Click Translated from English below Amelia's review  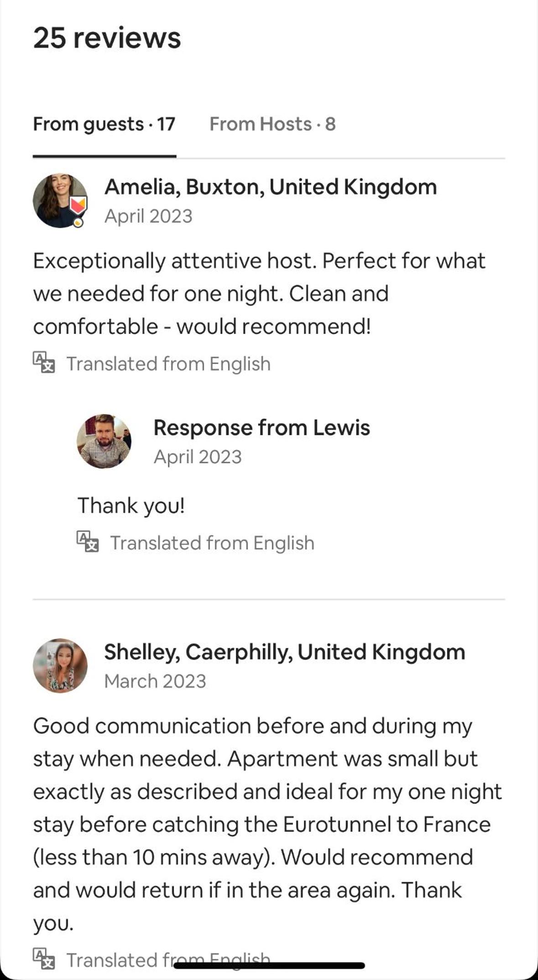(x=168, y=364)
